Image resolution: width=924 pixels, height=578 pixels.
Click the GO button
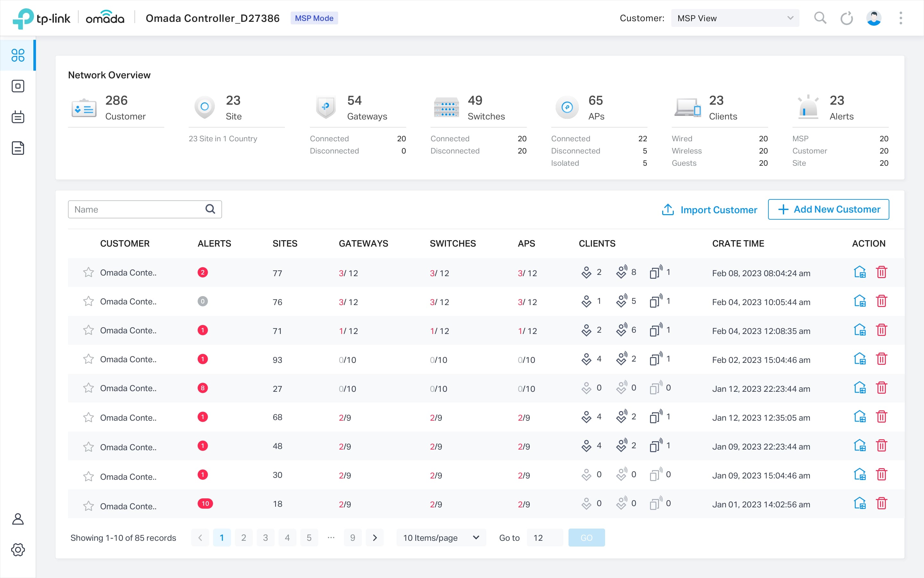586,538
